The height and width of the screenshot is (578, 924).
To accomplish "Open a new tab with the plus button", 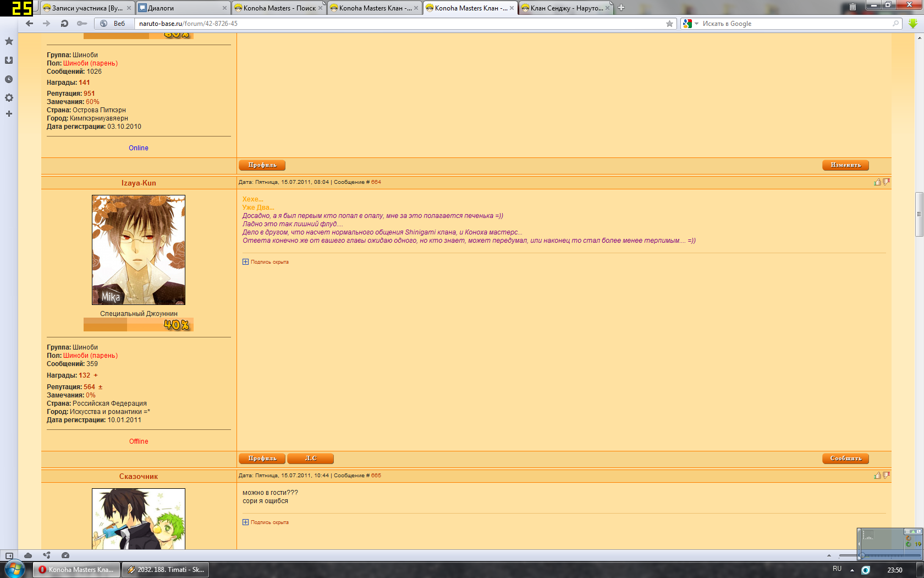I will pyautogui.click(x=621, y=8).
